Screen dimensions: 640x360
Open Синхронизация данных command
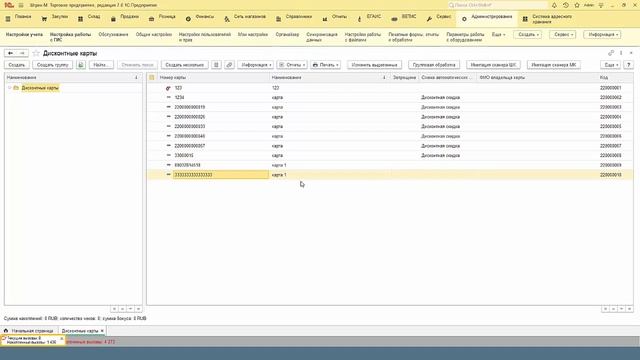point(322,37)
